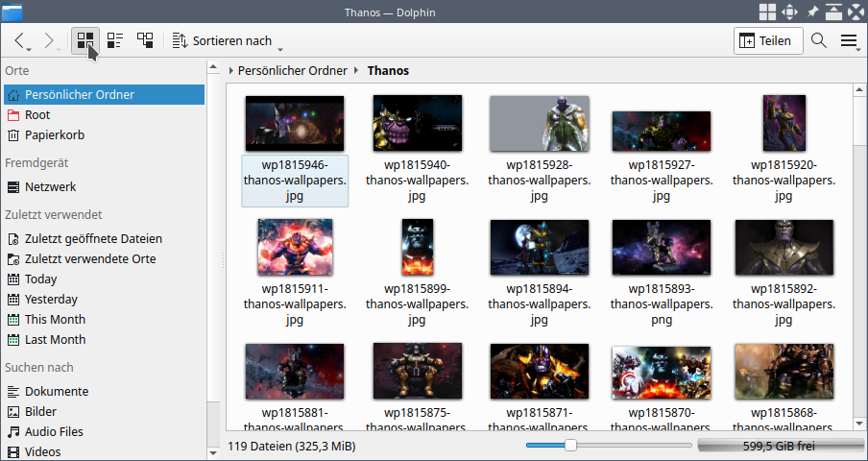Open the Sortieren nach dropdown
The height and width of the screenshot is (461, 868).
pos(227,41)
